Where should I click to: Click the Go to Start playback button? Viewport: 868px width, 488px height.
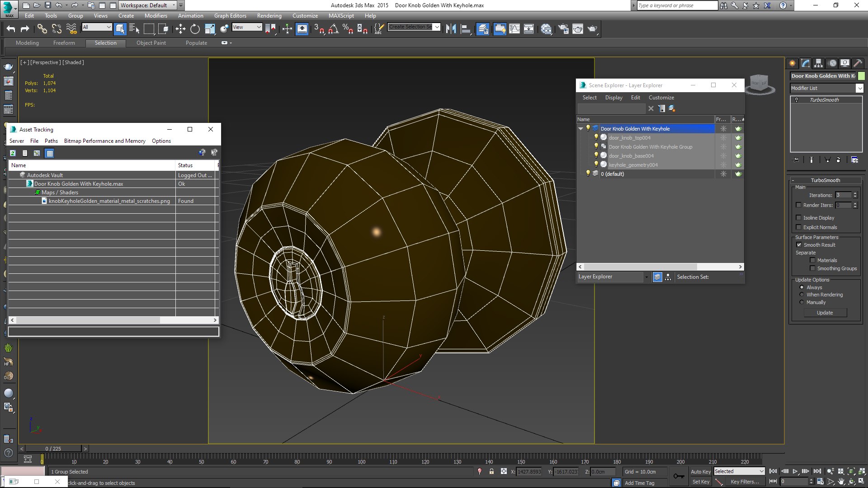point(773,471)
